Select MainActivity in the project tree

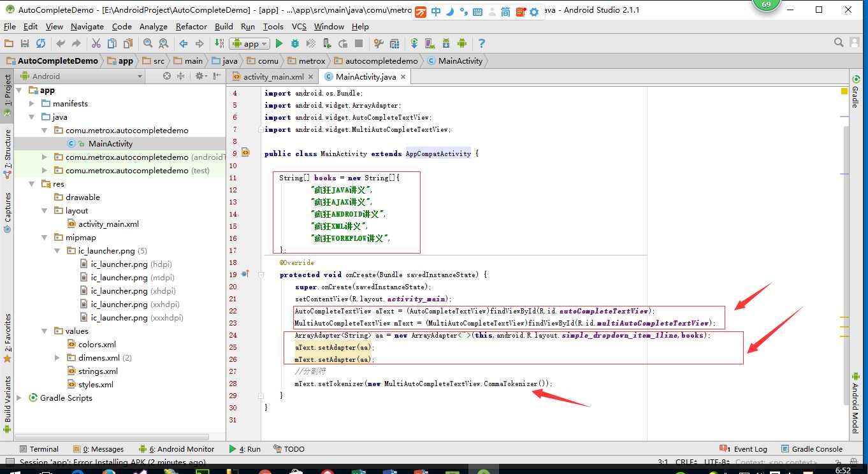[x=110, y=144]
